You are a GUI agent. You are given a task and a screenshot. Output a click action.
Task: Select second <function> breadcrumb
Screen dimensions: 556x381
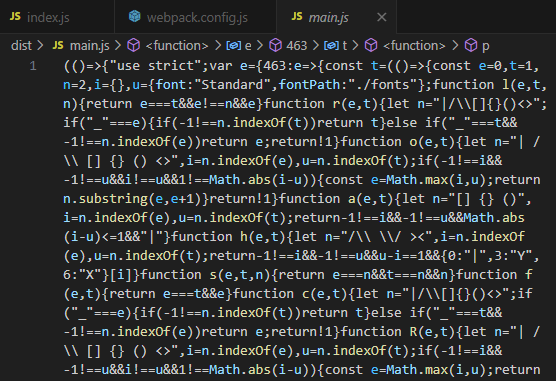pyautogui.click(x=414, y=45)
